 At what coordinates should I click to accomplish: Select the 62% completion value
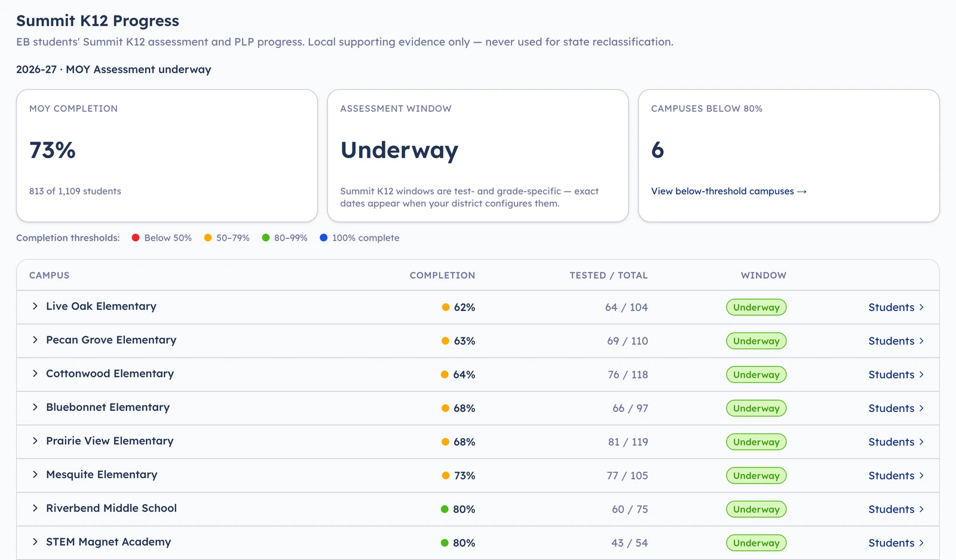[464, 307]
